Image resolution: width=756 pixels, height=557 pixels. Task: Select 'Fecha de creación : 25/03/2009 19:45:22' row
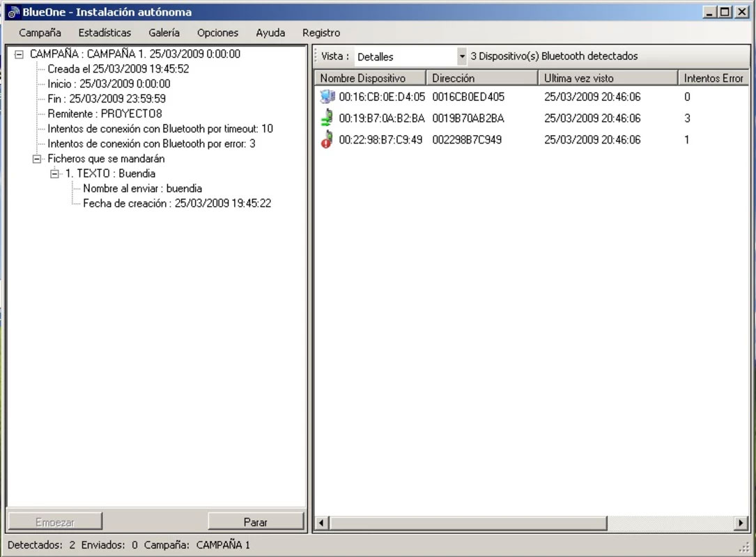pos(177,203)
